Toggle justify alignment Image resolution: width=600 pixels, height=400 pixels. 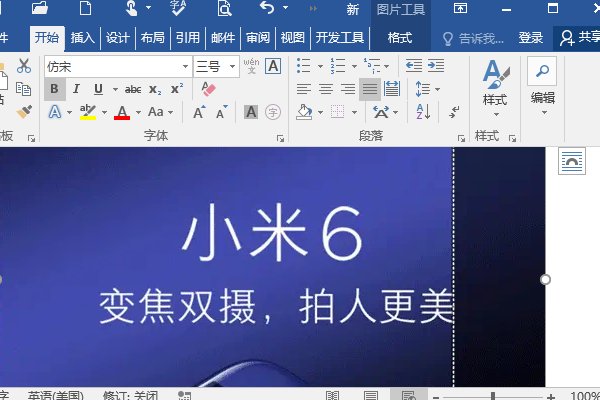tap(370, 89)
